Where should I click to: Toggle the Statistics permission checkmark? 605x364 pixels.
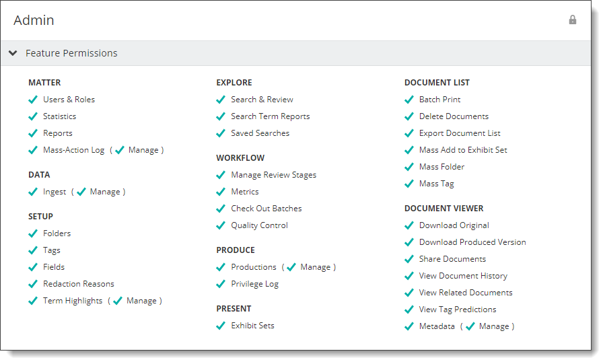pyautogui.click(x=33, y=116)
